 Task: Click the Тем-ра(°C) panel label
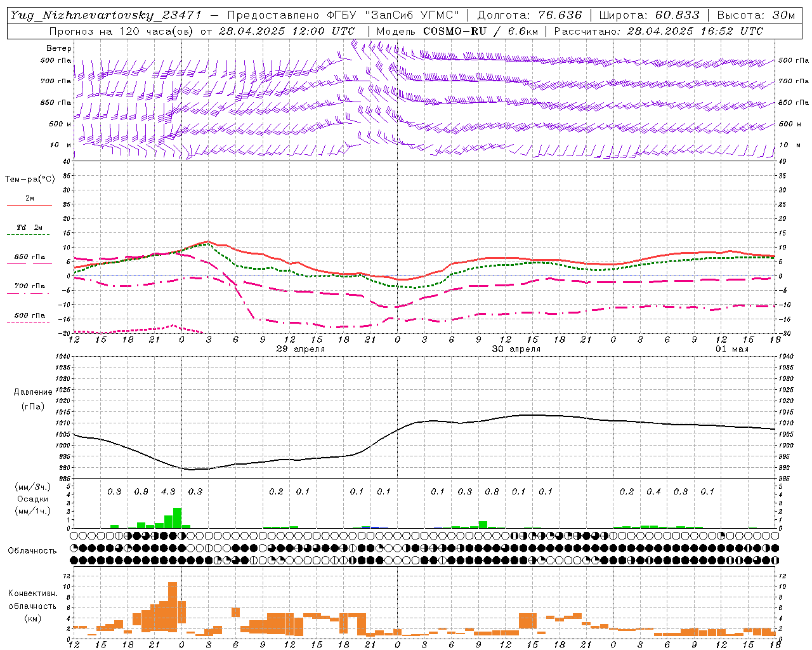[30, 180]
